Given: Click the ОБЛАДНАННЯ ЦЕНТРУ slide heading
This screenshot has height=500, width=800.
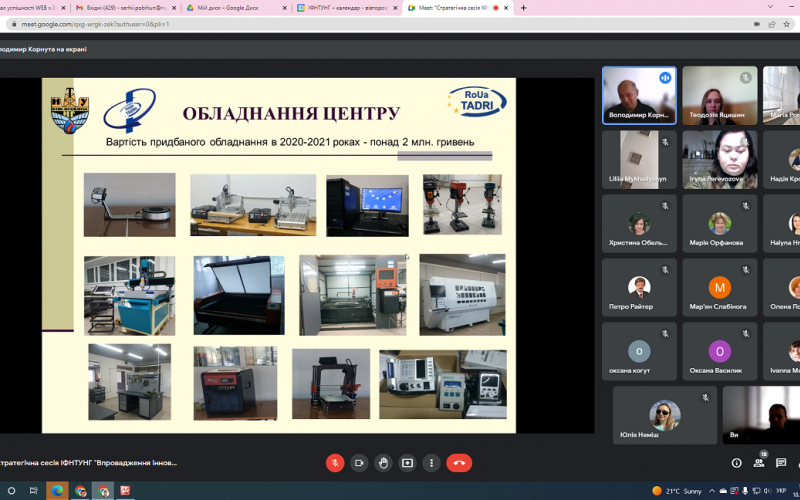Looking at the screenshot, I should (291, 113).
